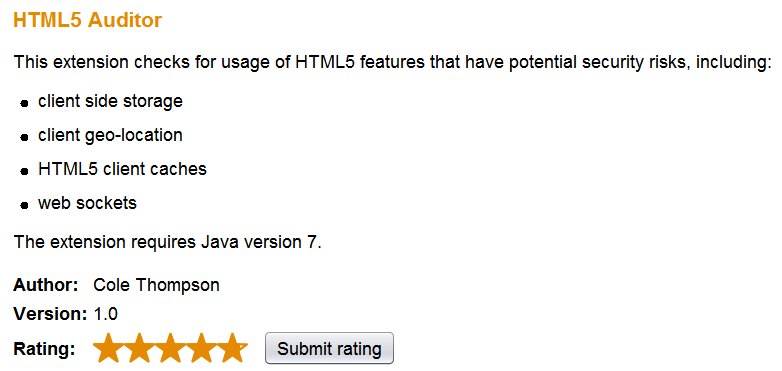Click the Java version 7 requirement text

point(168,242)
